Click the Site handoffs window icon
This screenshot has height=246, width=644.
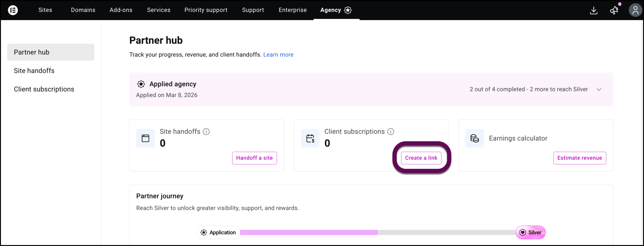(145, 138)
